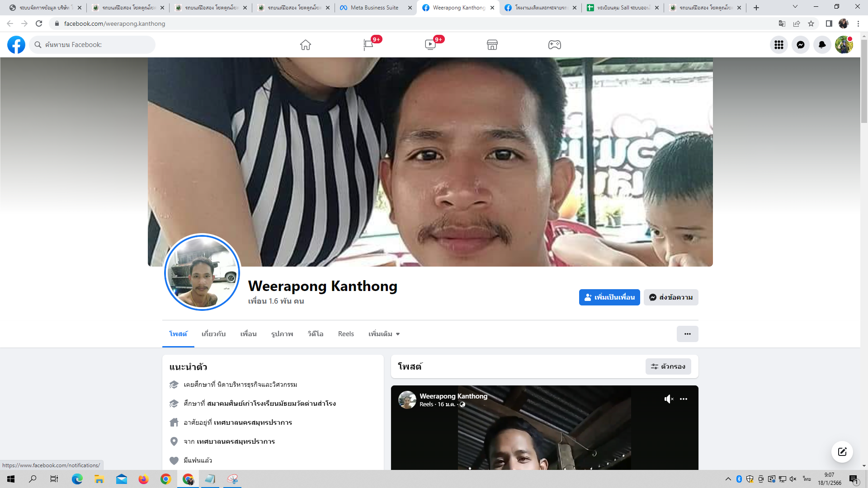
Task: Switch to the รูปภาพ tab
Action: [282, 334]
